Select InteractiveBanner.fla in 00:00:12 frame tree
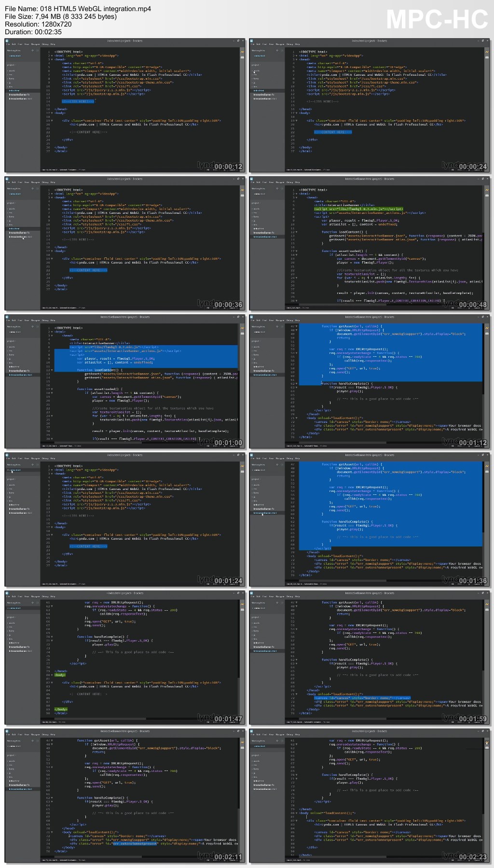Viewport: 494px width, 868px height. pos(19,95)
